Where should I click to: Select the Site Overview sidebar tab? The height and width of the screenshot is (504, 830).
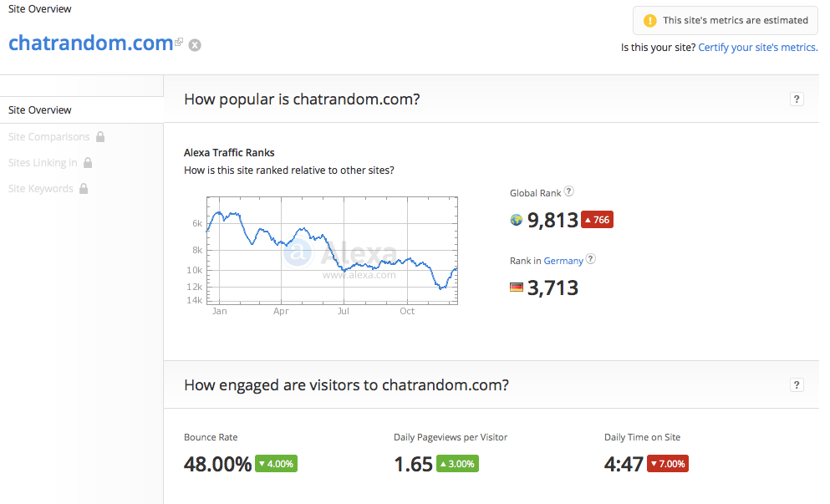[82, 110]
